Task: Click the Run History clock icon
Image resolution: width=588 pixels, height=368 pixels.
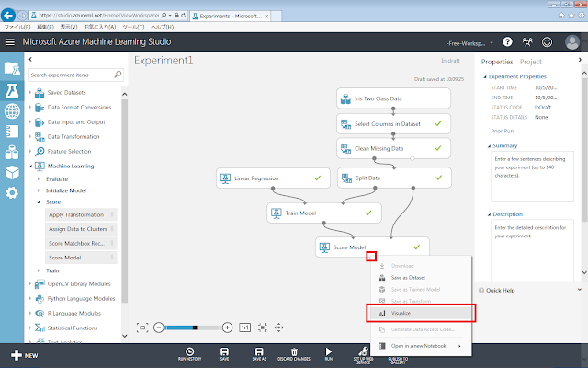Action: coord(189,352)
